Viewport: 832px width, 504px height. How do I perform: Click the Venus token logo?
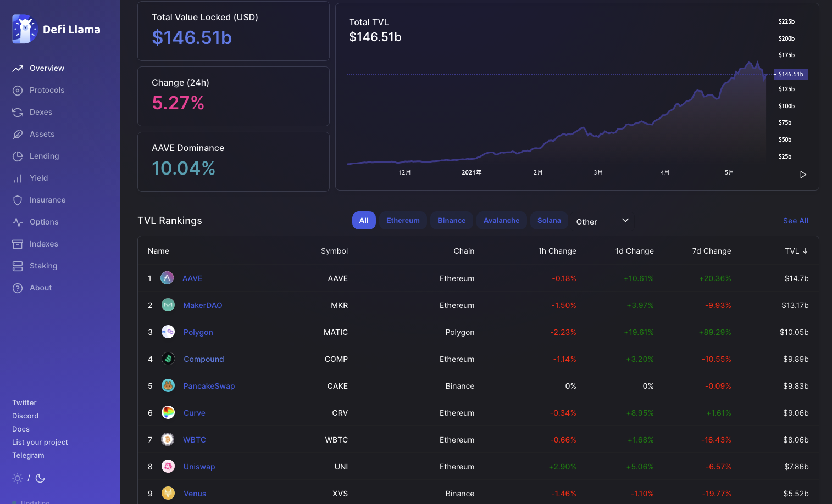click(168, 493)
